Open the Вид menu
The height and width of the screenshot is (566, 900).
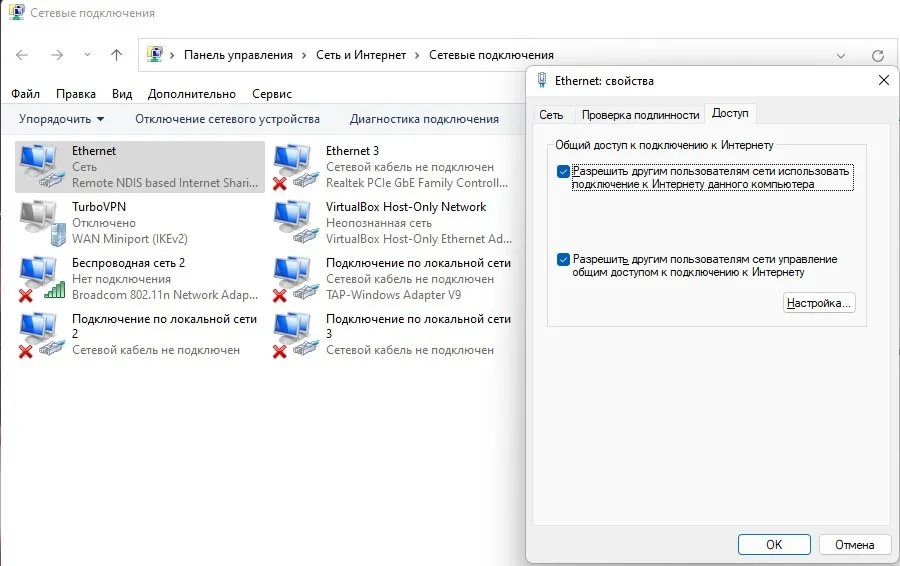[122, 94]
